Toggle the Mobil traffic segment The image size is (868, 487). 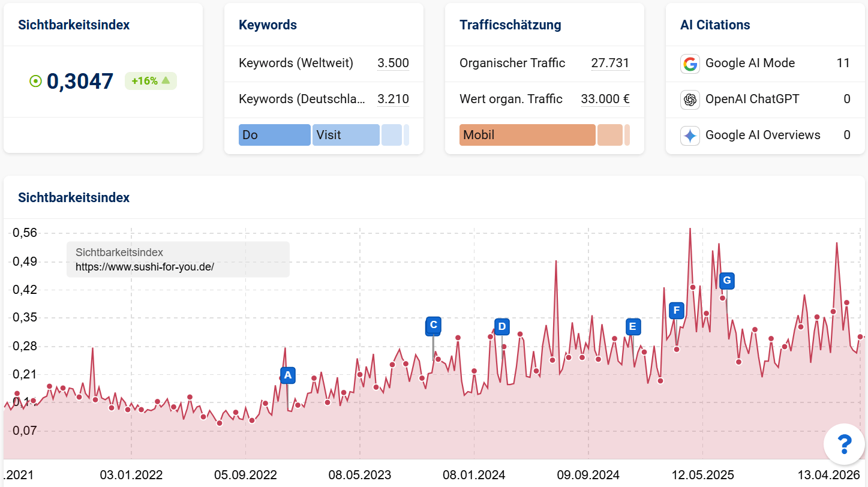[527, 135]
